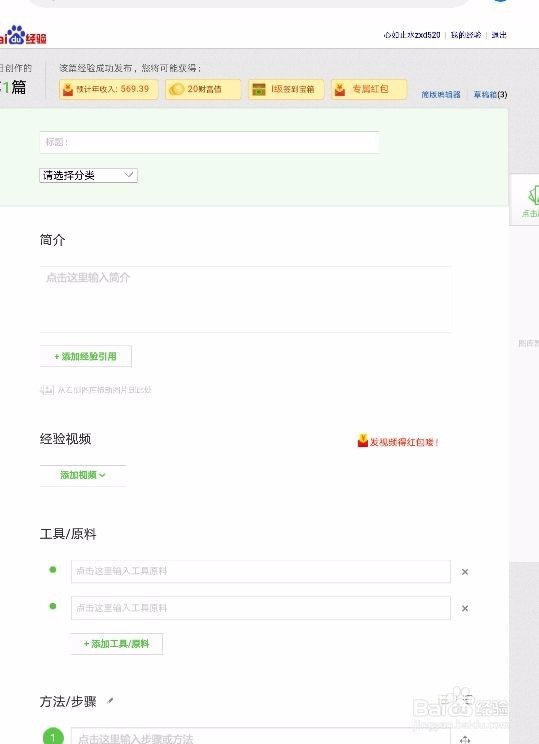This screenshot has height=744, width=539.
Task: Click +添加经验引用 button
Action: 85,356
